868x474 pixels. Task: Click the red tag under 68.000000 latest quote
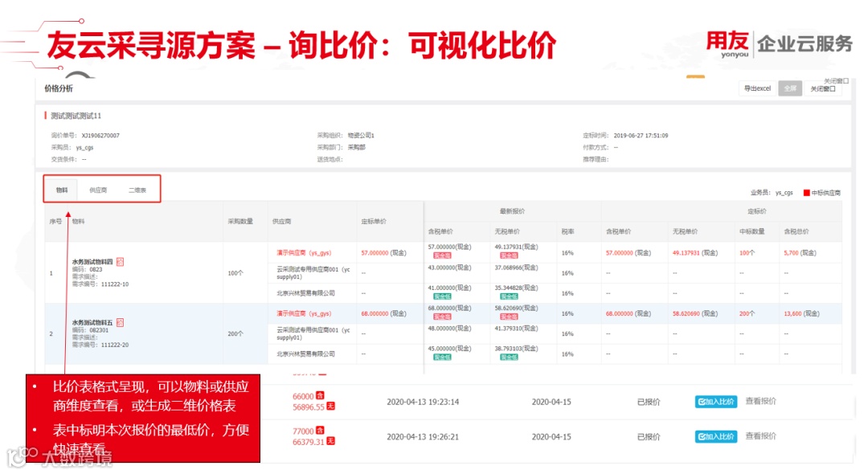coord(442,317)
